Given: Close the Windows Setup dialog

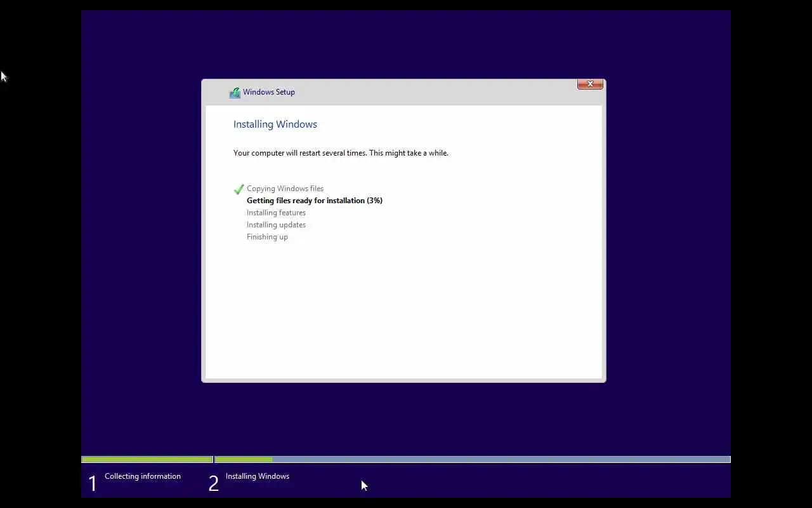Looking at the screenshot, I should pyautogui.click(x=590, y=84).
